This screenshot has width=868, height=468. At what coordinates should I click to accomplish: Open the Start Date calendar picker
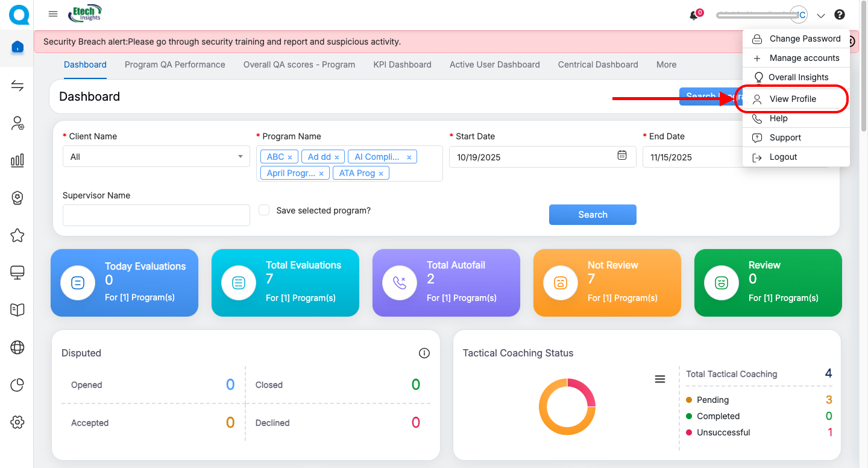[x=622, y=156]
